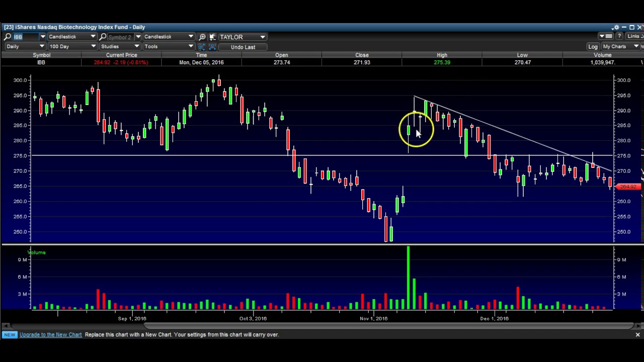The width and height of the screenshot is (644, 362).
Task: Open the Symbol 2 dropdown arrow
Action: (x=138, y=37)
